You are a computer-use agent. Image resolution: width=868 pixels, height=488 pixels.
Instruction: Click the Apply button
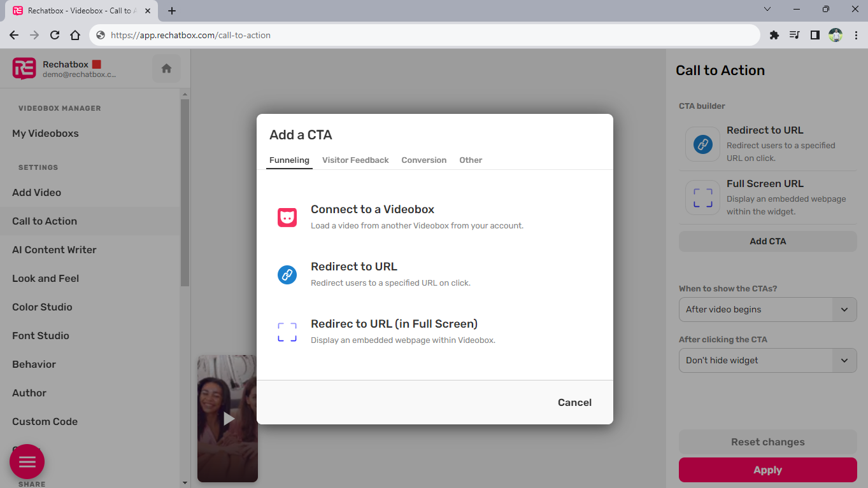click(767, 470)
